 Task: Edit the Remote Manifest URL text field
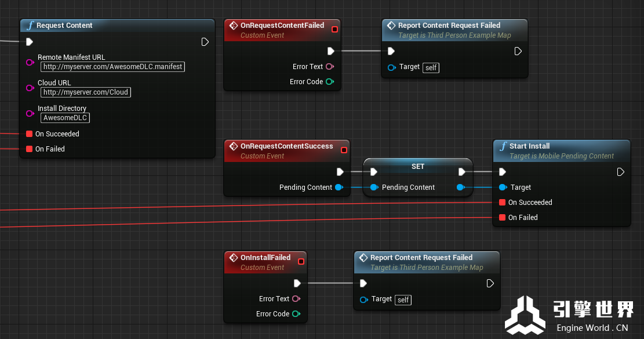pos(113,67)
